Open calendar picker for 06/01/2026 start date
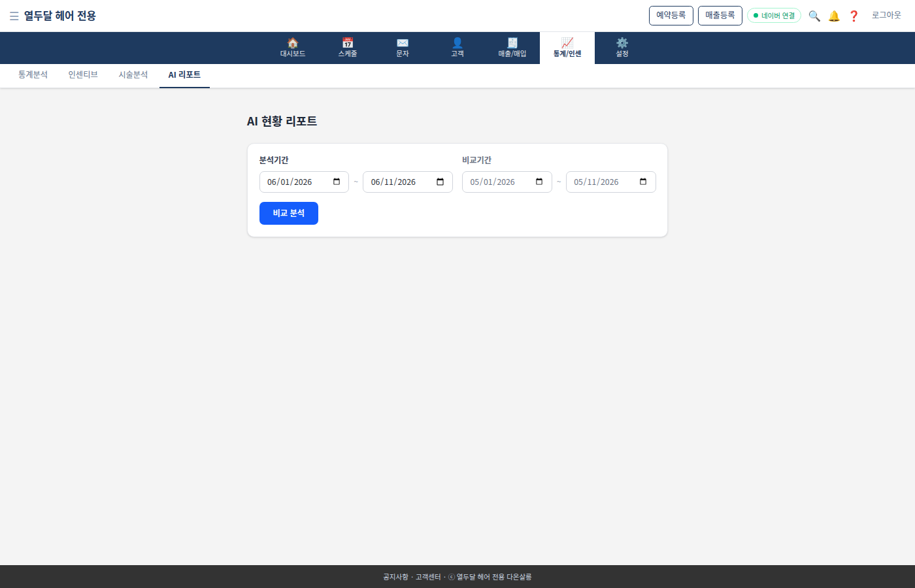 pos(337,182)
